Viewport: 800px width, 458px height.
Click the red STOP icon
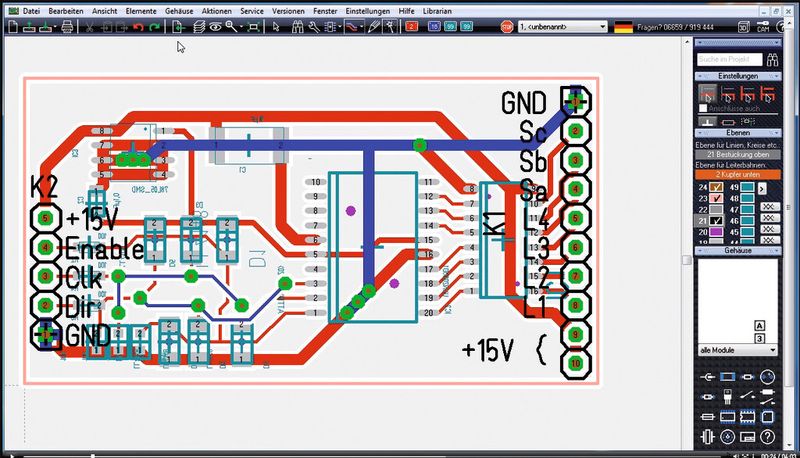point(507,27)
